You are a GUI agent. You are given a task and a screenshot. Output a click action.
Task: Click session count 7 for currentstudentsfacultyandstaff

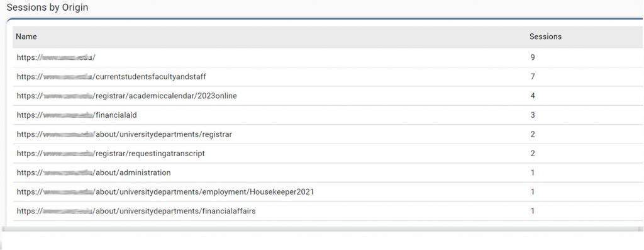click(532, 77)
